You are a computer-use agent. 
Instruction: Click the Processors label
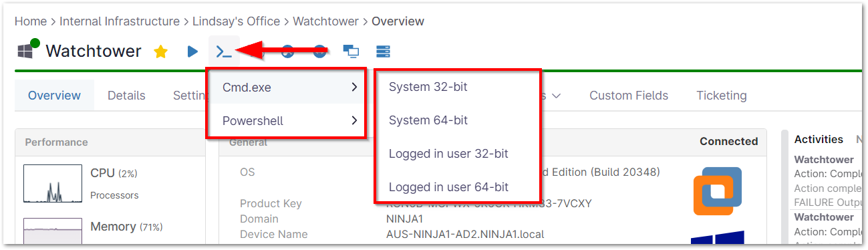pyautogui.click(x=114, y=195)
